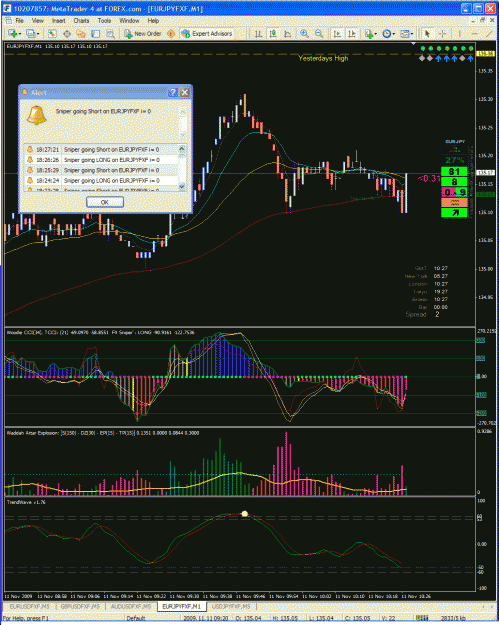Expand the Profiles dropdown arrow

[x=38, y=34]
